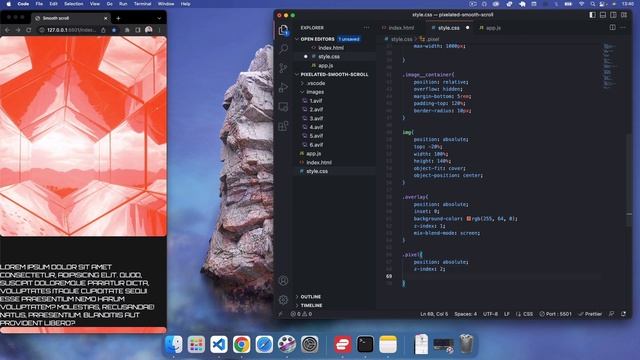
Task: Open the Source Control view icon
Action: 283,68
